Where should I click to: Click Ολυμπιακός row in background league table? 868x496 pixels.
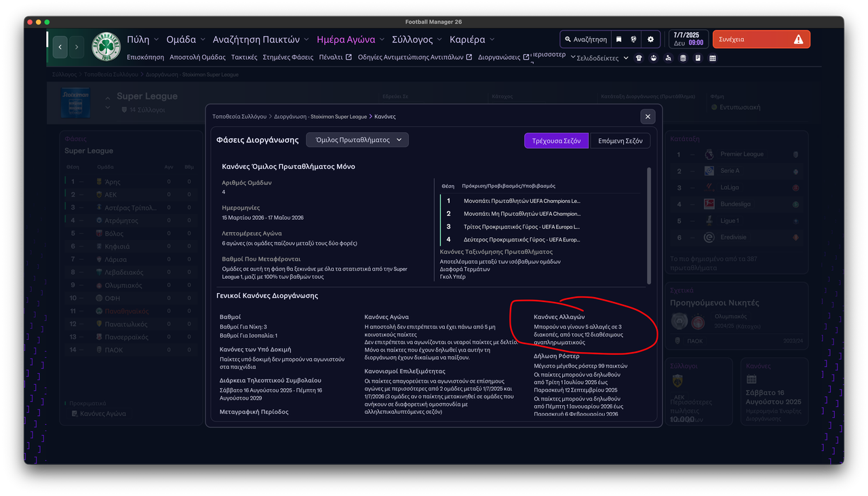(x=130, y=285)
